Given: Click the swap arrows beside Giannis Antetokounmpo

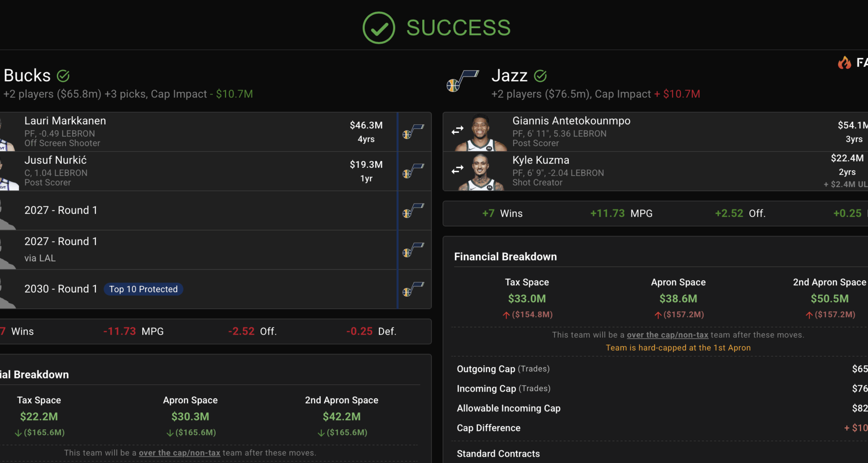Looking at the screenshot, I should 457,130.
